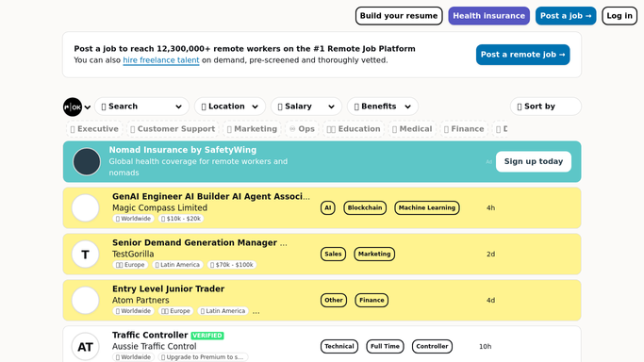This screenshot has height=362, width=644.
Task: Select the Marketing category tag
Action: [x=252, y=129]
